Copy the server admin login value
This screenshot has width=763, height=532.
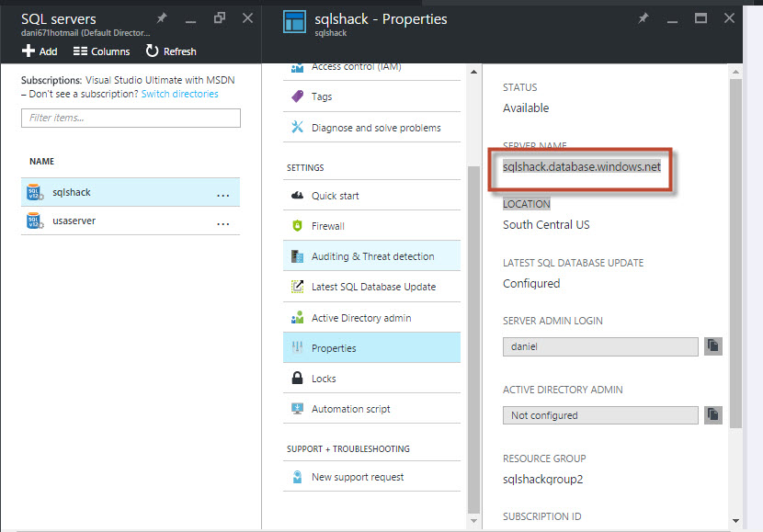(712, 346)
